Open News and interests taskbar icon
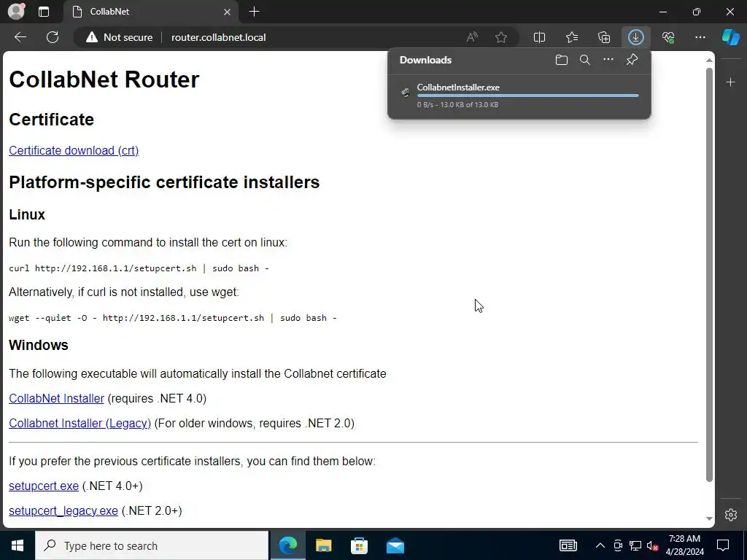This screenshot has height=560, width=747. pyautogui.click(x=568, y=545)
